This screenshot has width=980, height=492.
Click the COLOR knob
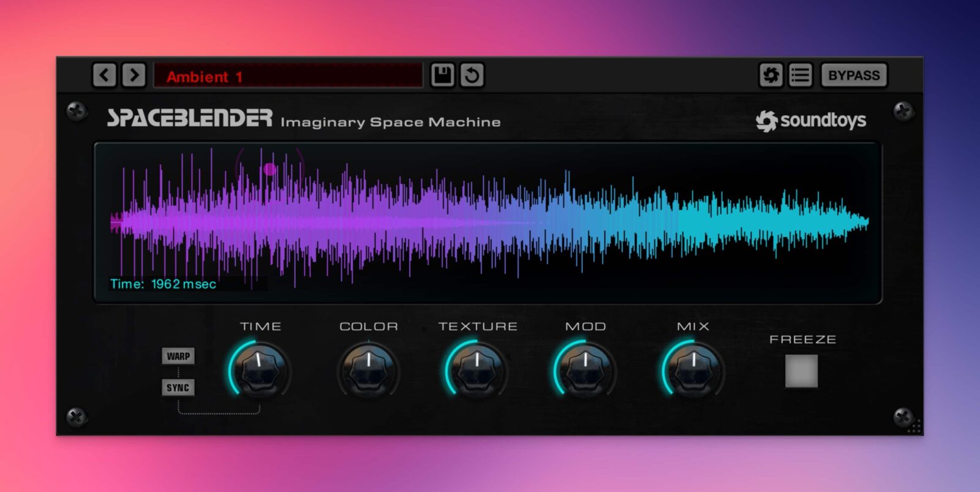click(x=368, y=369)
